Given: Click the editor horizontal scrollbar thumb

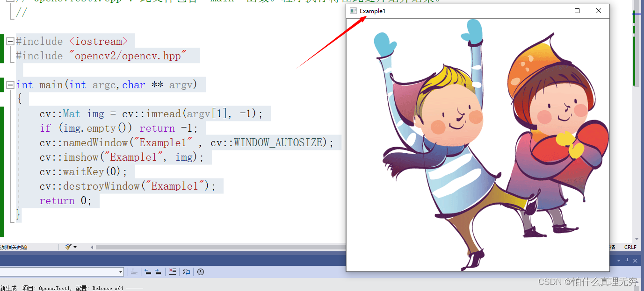Looking at the screenshot, I should (x=221, y=247).
